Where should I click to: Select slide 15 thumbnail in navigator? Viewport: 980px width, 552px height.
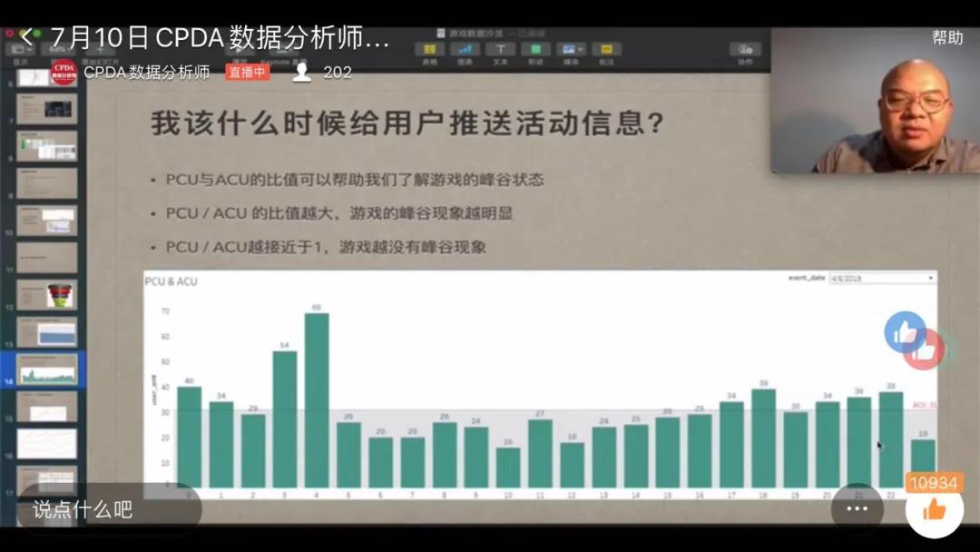point(47,407)
